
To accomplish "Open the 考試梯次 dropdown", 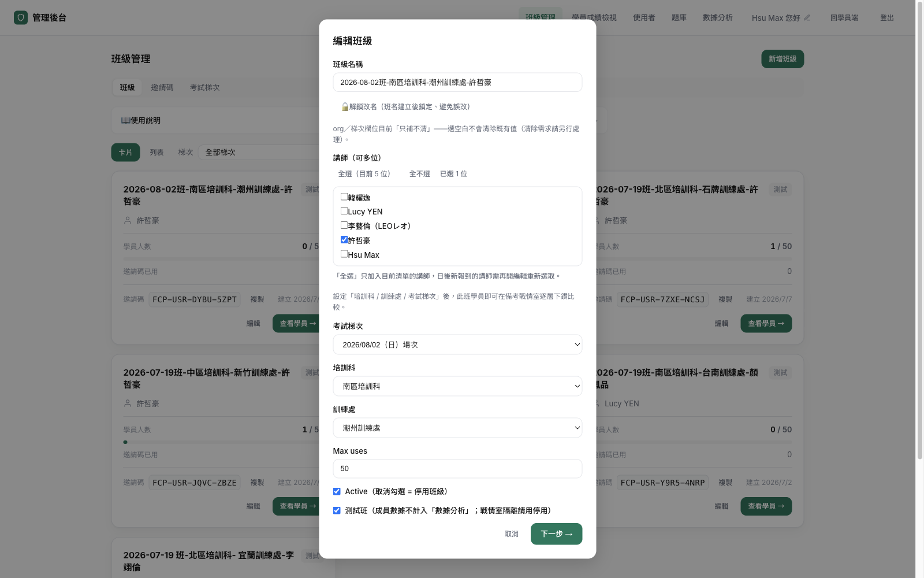I will coord(457,344).
